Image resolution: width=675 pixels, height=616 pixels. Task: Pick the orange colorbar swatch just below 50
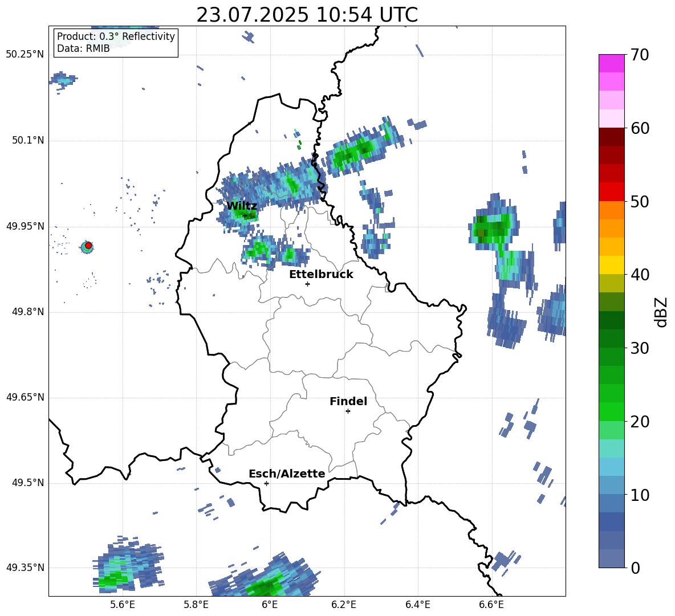611,210
